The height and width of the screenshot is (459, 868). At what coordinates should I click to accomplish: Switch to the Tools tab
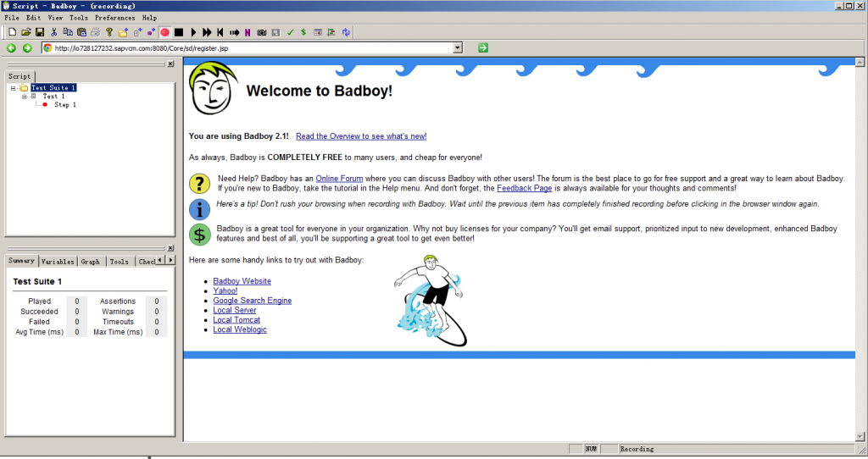pos(119,261)
